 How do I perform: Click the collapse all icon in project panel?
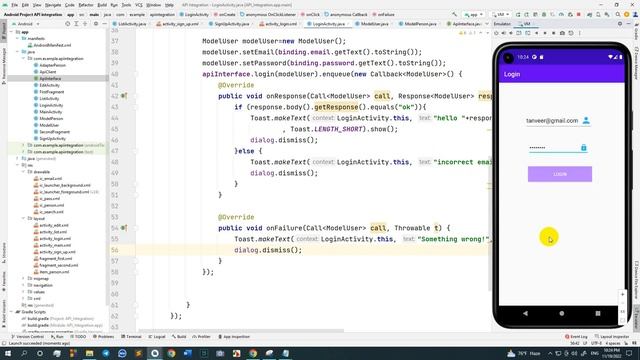(x=85, y=24)
